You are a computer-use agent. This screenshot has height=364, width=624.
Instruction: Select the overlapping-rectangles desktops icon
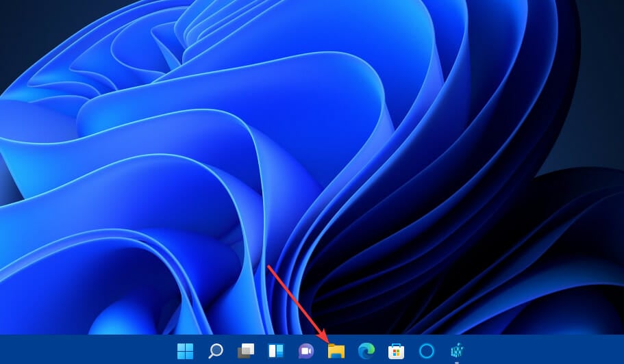click(246, 351)
